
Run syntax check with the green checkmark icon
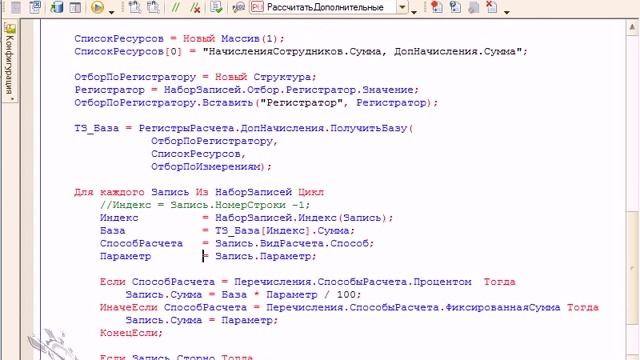click(216, 7)
